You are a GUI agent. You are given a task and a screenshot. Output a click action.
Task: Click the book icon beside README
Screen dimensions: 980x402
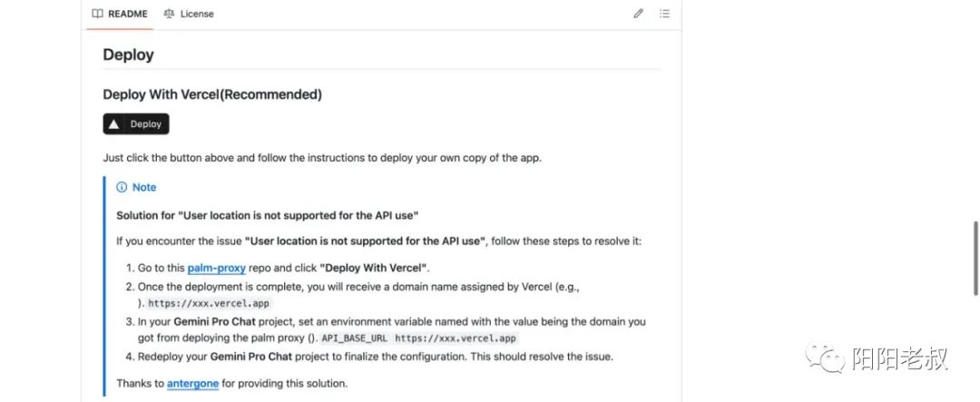click(x=97, y=14)
